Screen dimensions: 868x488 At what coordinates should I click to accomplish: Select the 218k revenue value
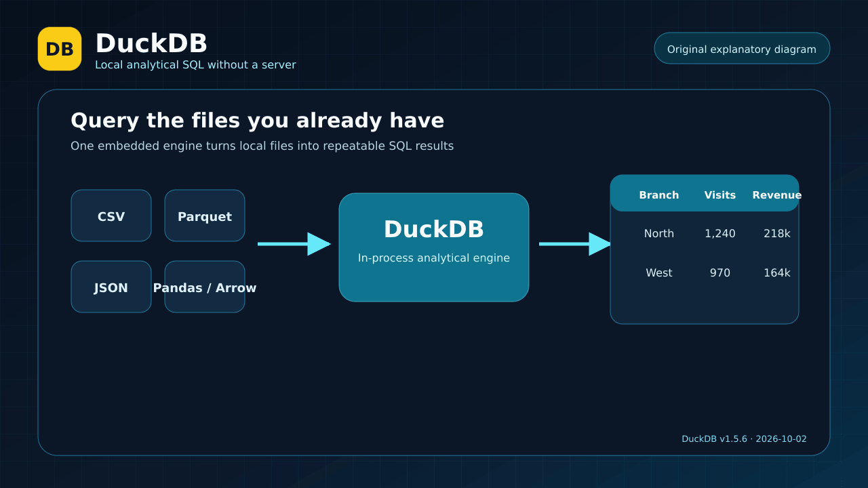tap(777, 234)
